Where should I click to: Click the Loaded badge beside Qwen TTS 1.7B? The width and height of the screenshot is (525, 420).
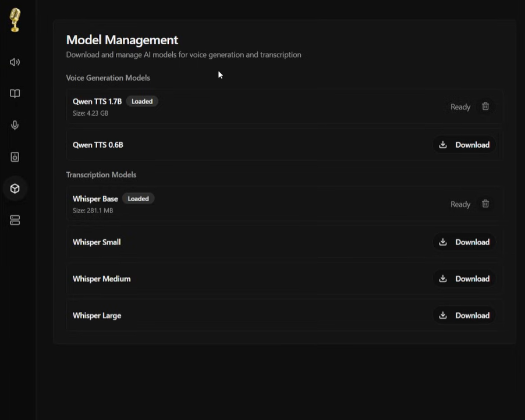142,101
